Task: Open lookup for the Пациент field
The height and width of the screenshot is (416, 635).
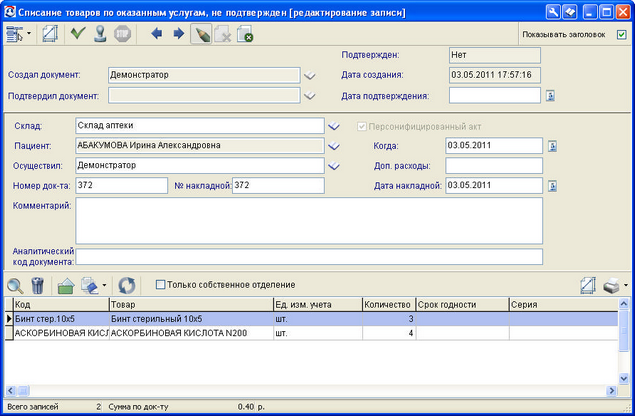Action: pos(334,146)
